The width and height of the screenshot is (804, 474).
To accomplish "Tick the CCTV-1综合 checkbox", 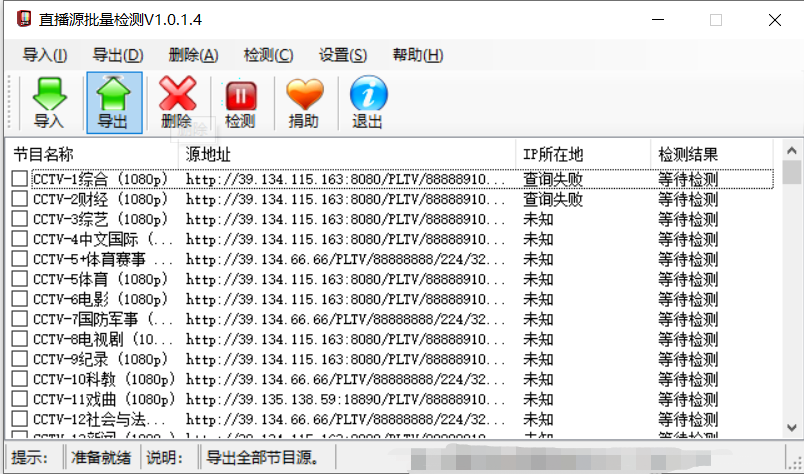I will tap(20, 179).
